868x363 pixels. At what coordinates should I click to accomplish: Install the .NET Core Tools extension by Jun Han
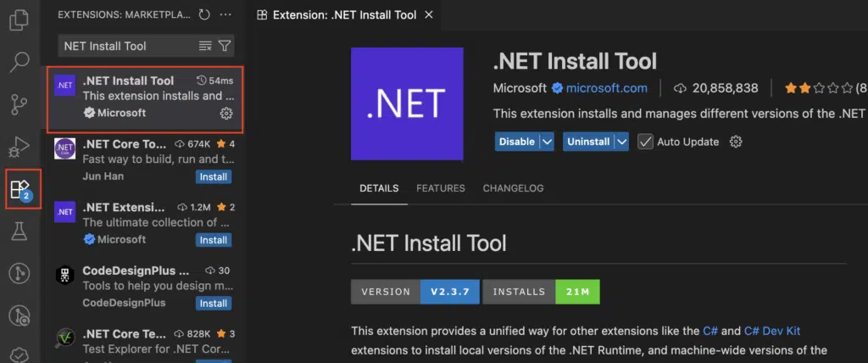pyautogui.click(x=213, y=177)
